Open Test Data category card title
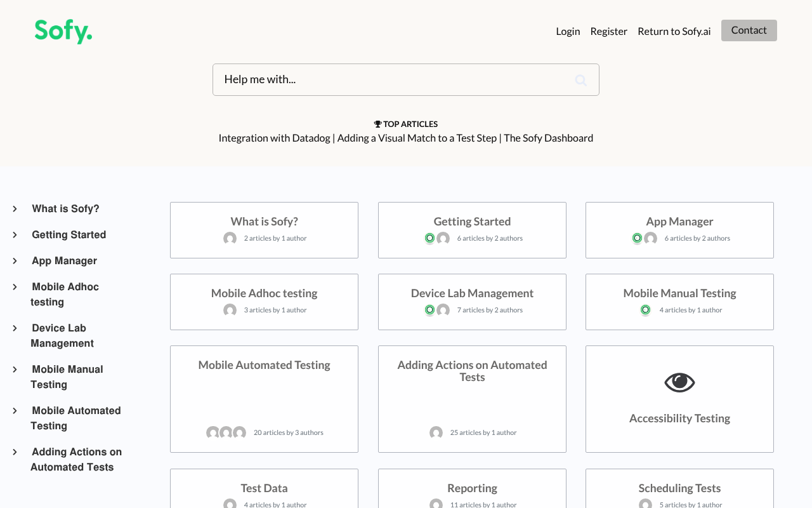812x508 pixels. pyautogui.click(x=264, y=488)
